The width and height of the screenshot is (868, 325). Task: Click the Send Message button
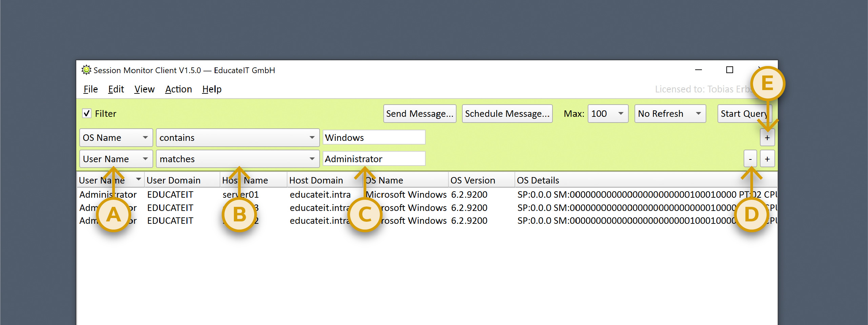click(x=420, y=114)
